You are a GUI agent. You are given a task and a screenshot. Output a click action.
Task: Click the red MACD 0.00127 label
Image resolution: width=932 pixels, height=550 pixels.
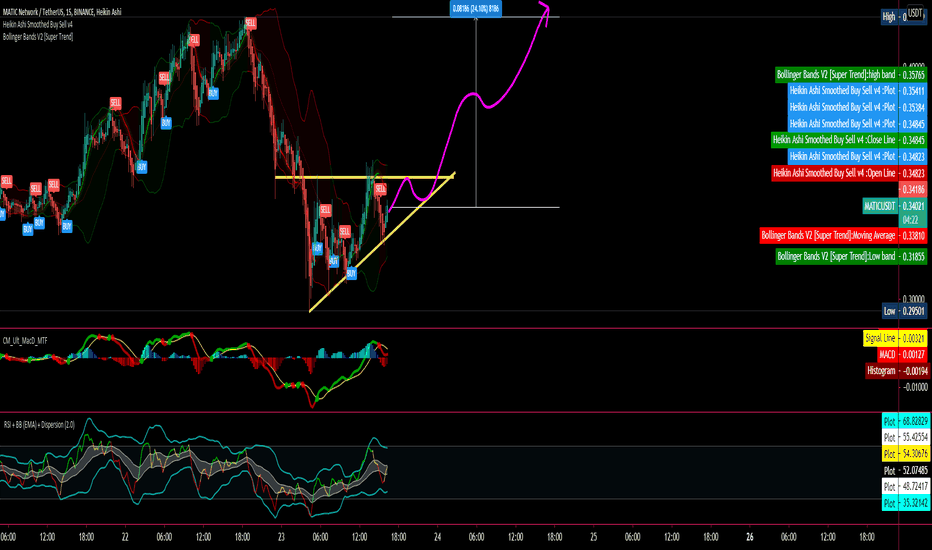(902, 354)
